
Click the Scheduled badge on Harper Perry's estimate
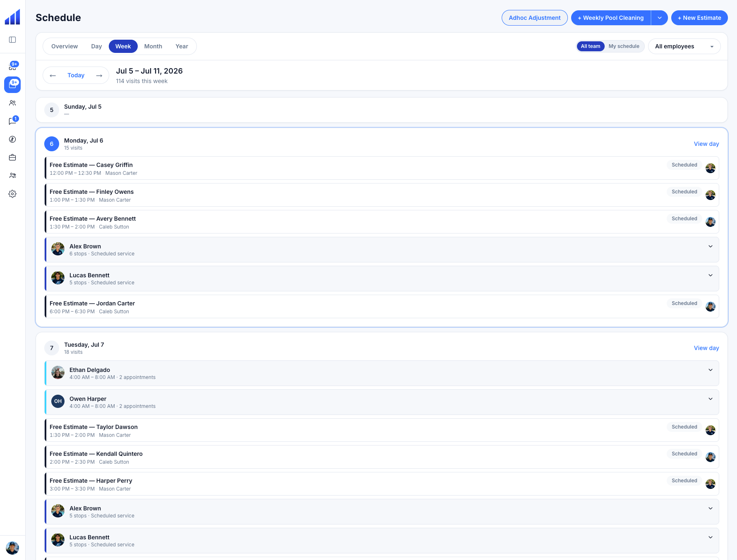(x=684, y=481)
